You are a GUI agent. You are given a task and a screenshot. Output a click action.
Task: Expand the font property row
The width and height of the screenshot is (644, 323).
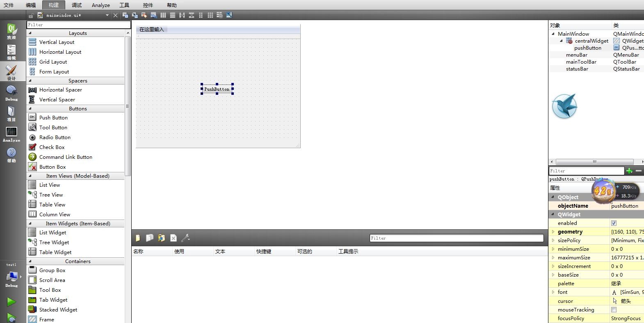pyautogui.click(x=553, y=292)
